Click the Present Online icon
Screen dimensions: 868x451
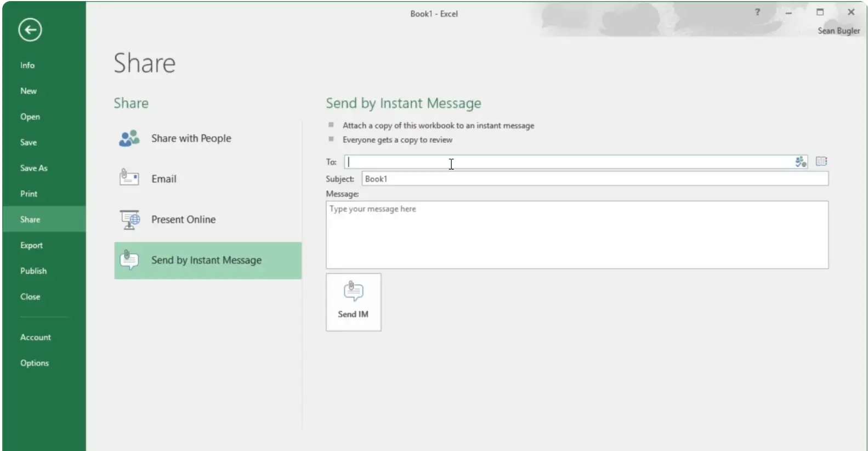coord(130,219)
